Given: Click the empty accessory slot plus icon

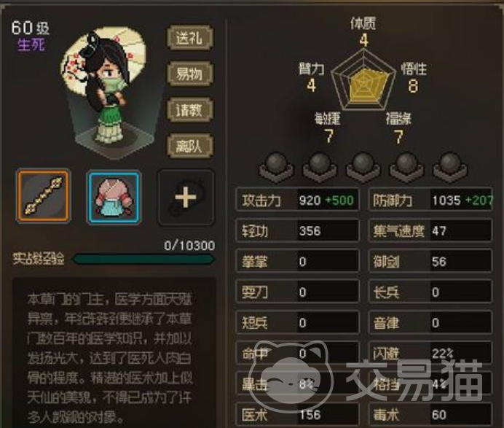Looking at the screenshot, I should (186, 197).
